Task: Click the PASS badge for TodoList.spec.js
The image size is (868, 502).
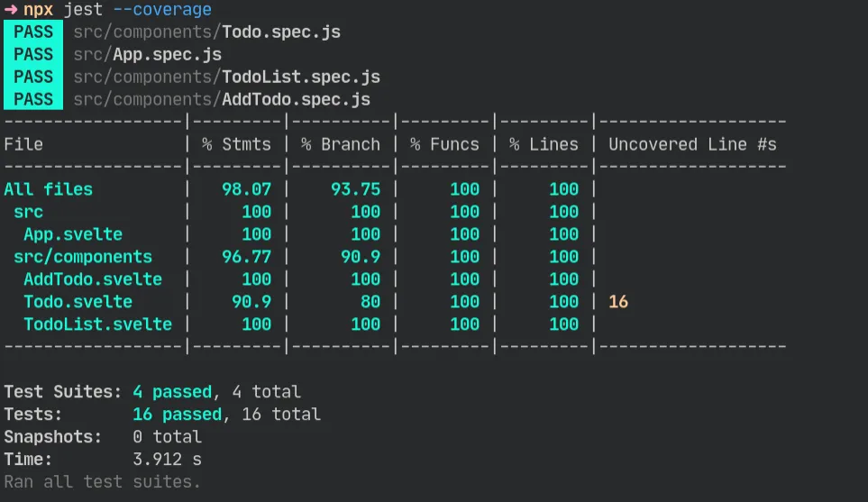Action: 33,77
